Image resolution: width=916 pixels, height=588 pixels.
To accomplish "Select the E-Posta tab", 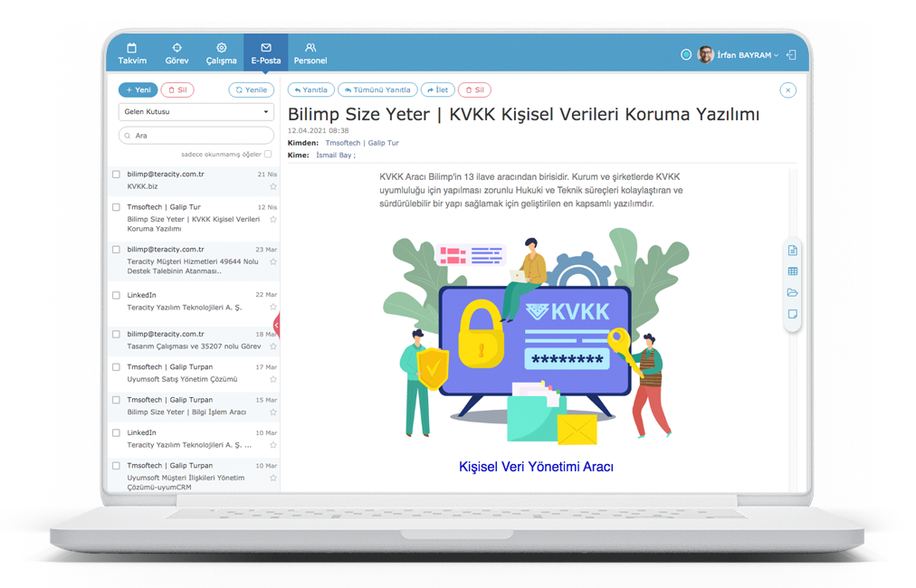I will click(x=266, y=53).
